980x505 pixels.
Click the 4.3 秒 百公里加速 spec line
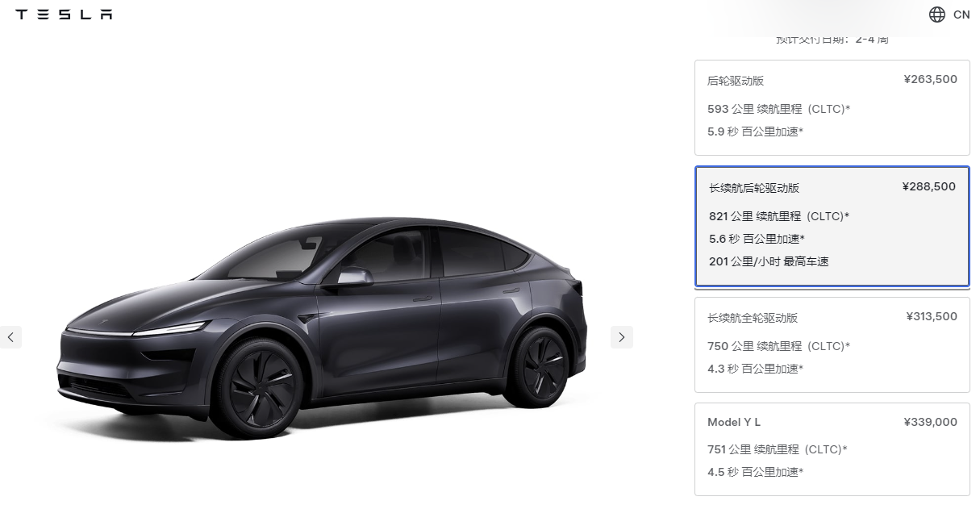(x=755, y=369)
